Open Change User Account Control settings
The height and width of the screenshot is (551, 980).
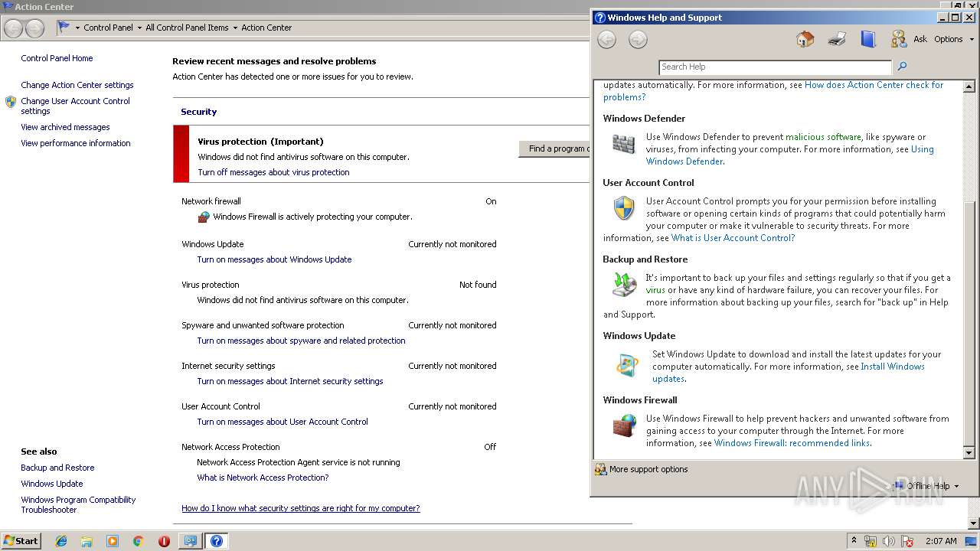coord(75,106)
